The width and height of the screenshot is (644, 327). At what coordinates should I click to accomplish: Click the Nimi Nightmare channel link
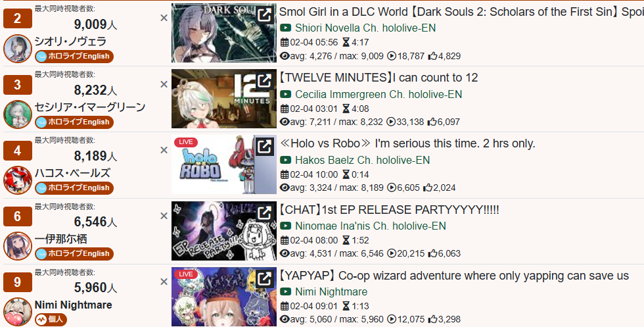click(x=331, y=291)
